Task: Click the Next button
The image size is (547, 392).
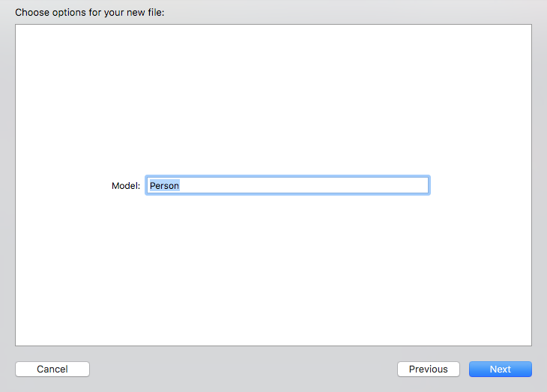Action: coord(500,369)
